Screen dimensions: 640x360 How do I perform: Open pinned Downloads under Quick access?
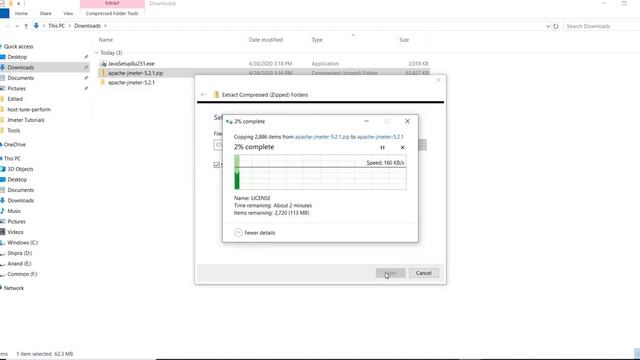(x=20, y=67)
